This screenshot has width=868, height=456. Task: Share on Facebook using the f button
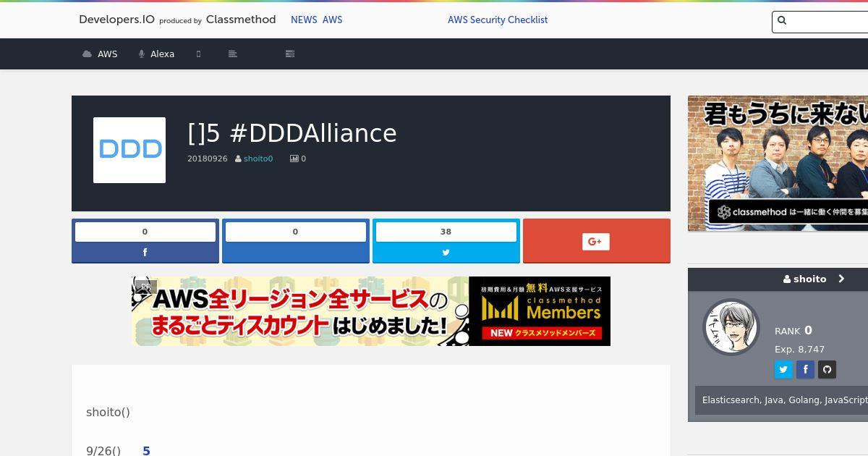(145, 253)
